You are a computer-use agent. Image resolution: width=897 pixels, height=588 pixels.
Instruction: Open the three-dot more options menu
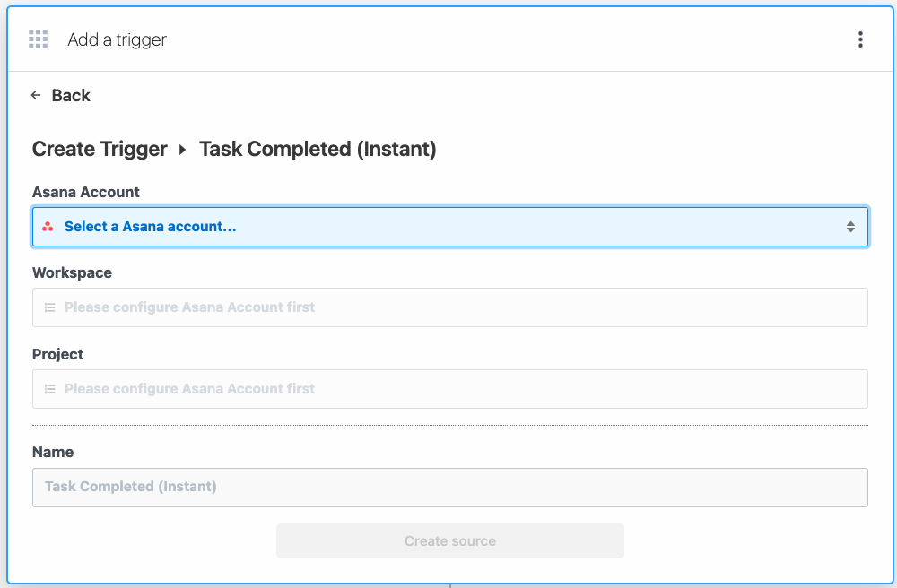[860, 39]
